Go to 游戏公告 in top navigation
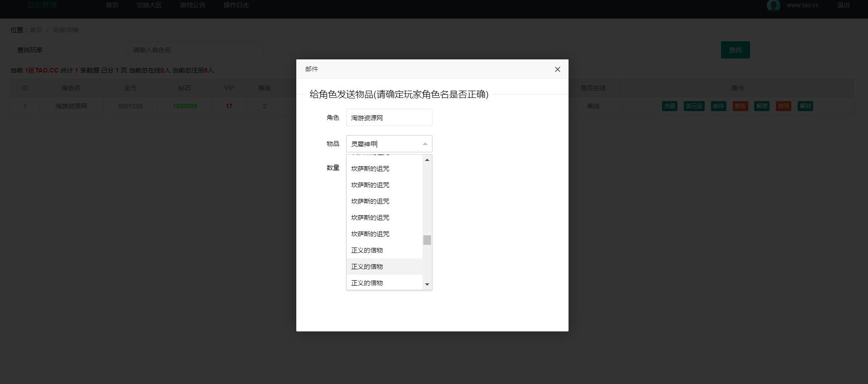 point(192,5)
